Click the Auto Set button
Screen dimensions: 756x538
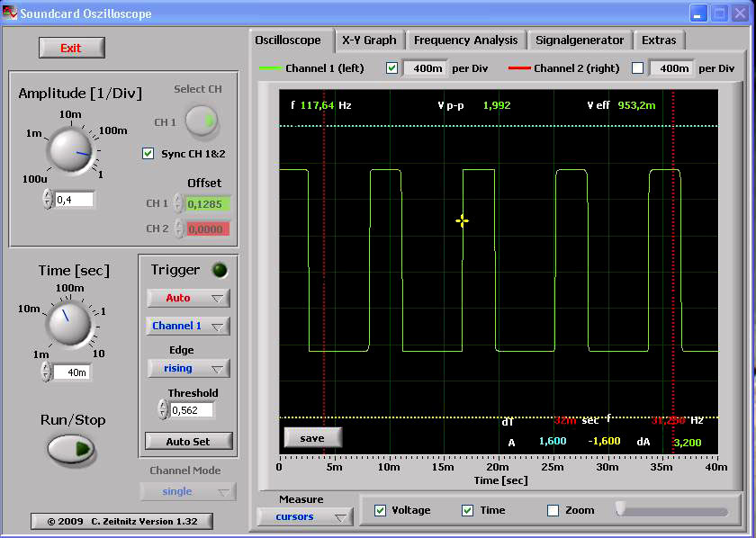click(x=188, y=441)
